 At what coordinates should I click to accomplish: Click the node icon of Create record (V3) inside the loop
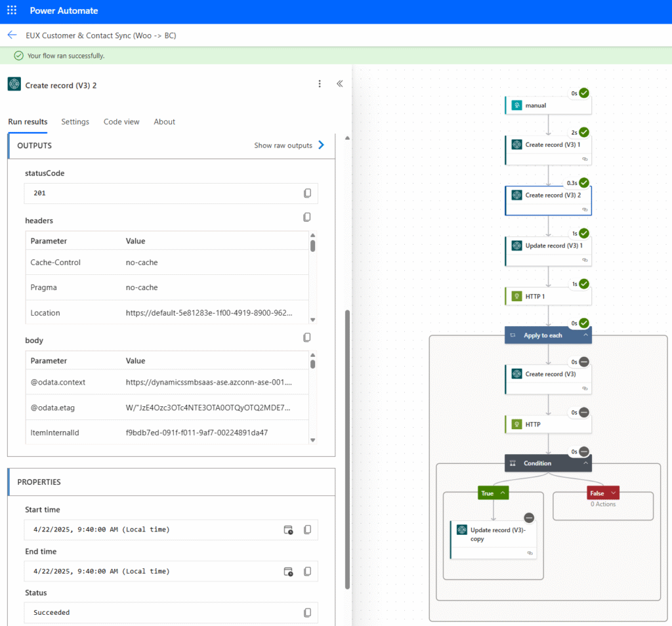point(517,374)
